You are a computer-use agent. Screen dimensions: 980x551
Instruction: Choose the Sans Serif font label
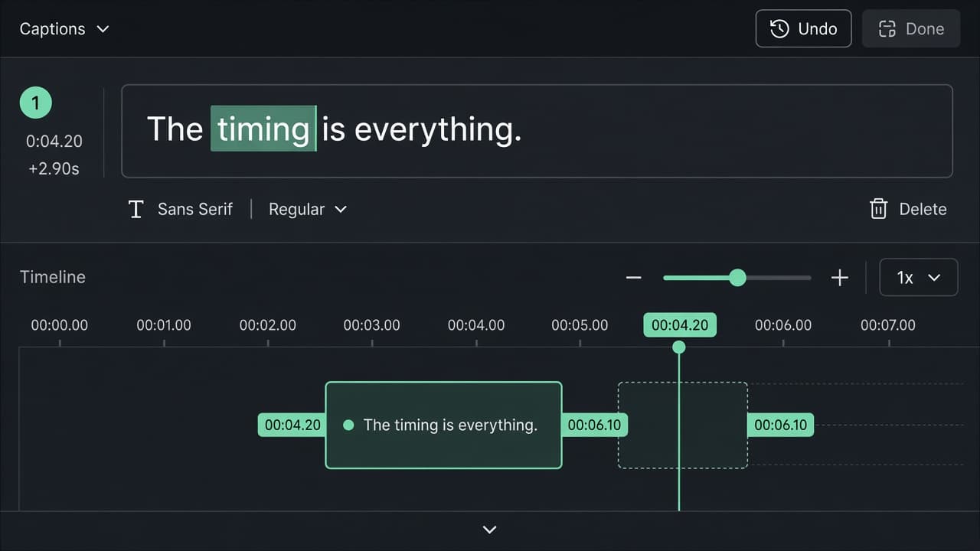click(x=195, y=209)
